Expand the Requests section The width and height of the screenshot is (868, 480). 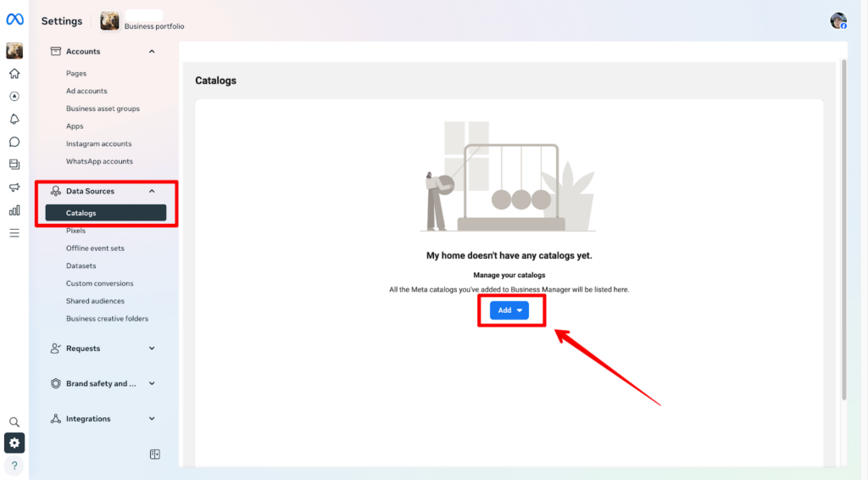tap(152, 349)
